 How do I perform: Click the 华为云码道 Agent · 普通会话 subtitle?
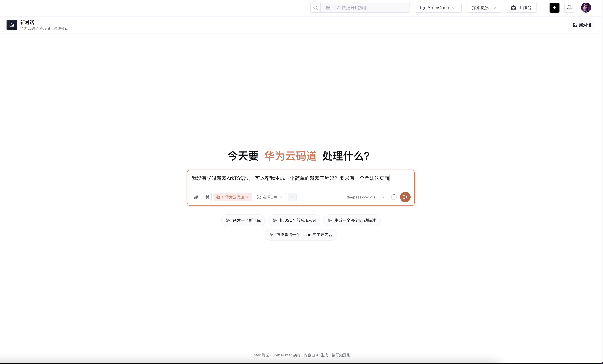click(44, 28)
